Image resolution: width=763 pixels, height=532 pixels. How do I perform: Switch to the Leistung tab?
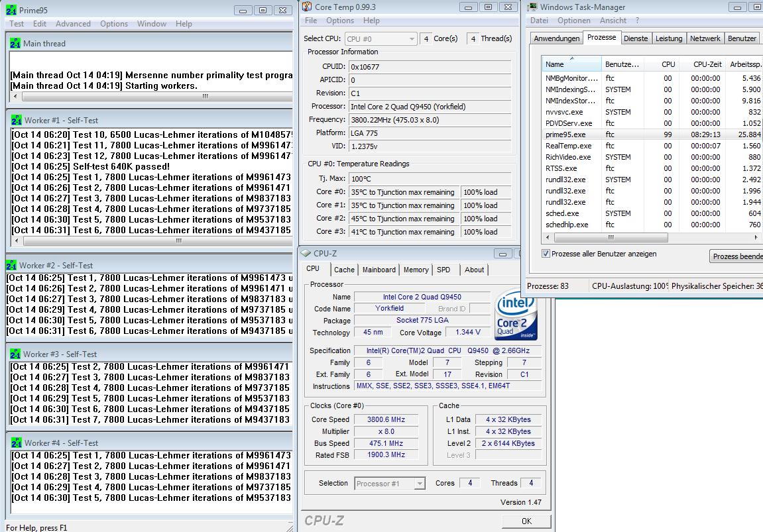669,38
